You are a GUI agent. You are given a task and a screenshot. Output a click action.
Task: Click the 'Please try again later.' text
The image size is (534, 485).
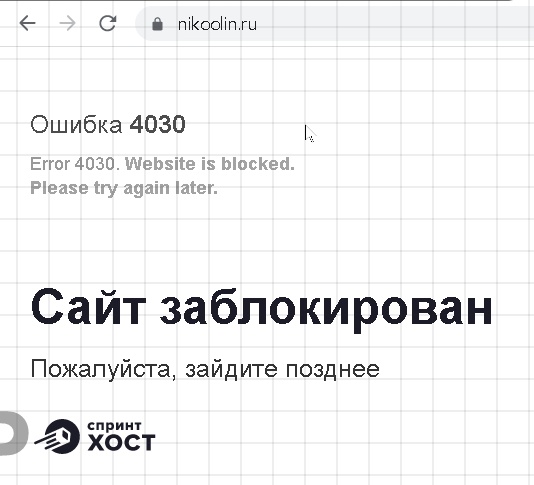(x=124, y=188)
